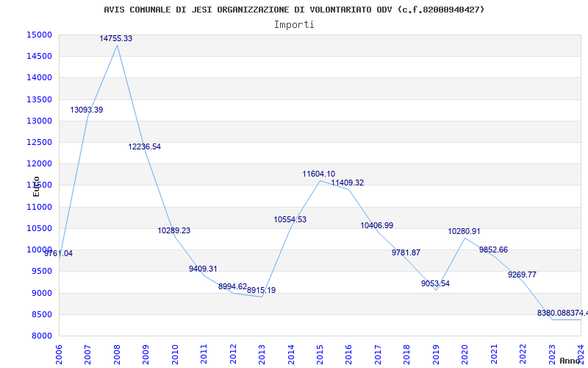The image size is (588, 368).
Task: Click the Euro y-axis title
Action: (x=36, y=187)
